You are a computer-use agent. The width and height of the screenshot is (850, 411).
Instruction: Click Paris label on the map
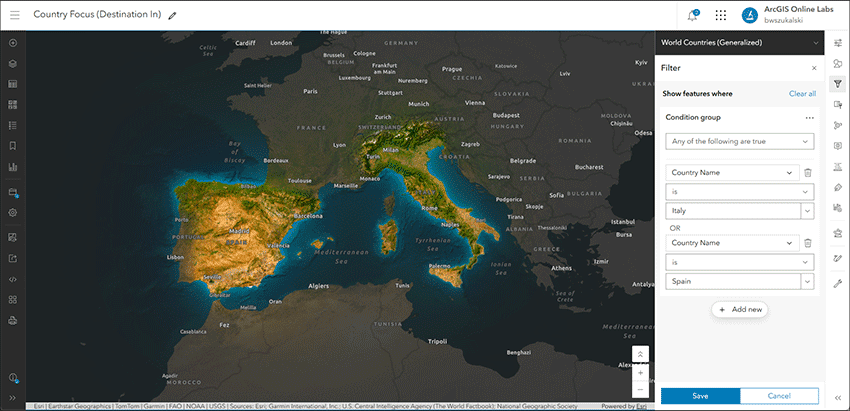[310, 91]
